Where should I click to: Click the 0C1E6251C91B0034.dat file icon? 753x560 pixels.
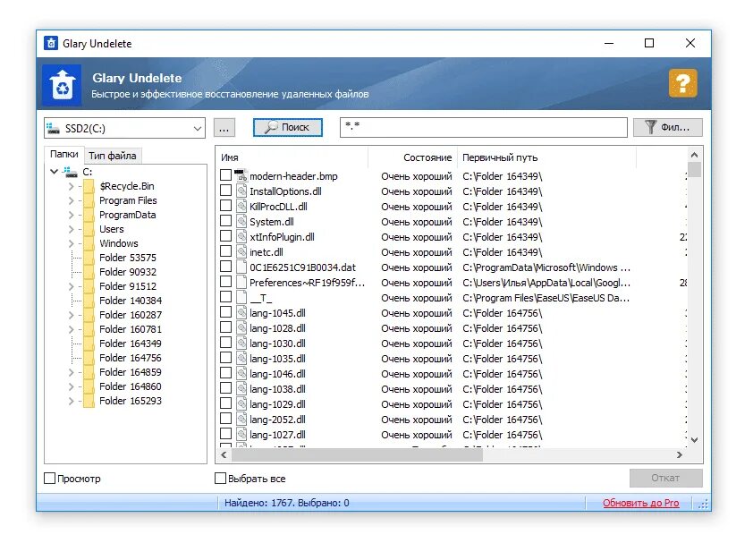pos(241,267)
